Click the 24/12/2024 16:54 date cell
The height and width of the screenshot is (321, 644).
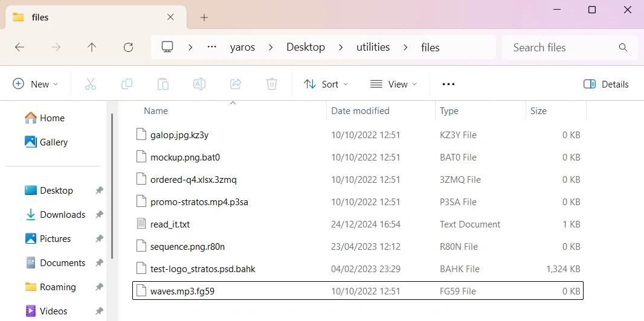(365, 224)
